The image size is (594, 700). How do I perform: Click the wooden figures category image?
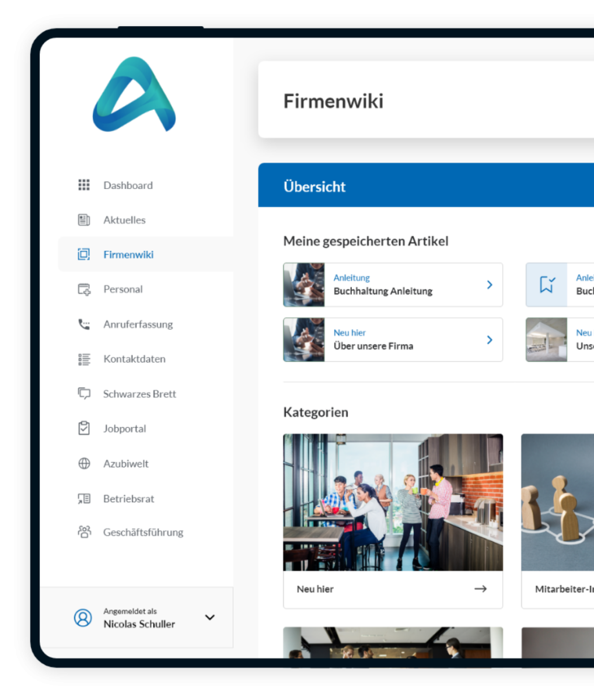[557, 502]
